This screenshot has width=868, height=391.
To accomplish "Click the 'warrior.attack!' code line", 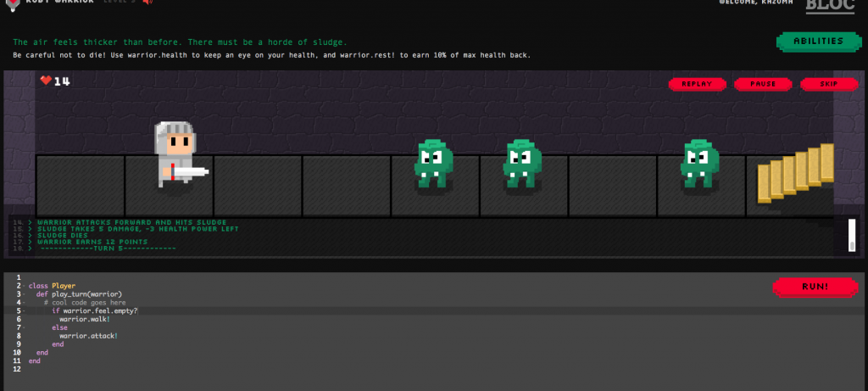I will [x=88, y=336].
